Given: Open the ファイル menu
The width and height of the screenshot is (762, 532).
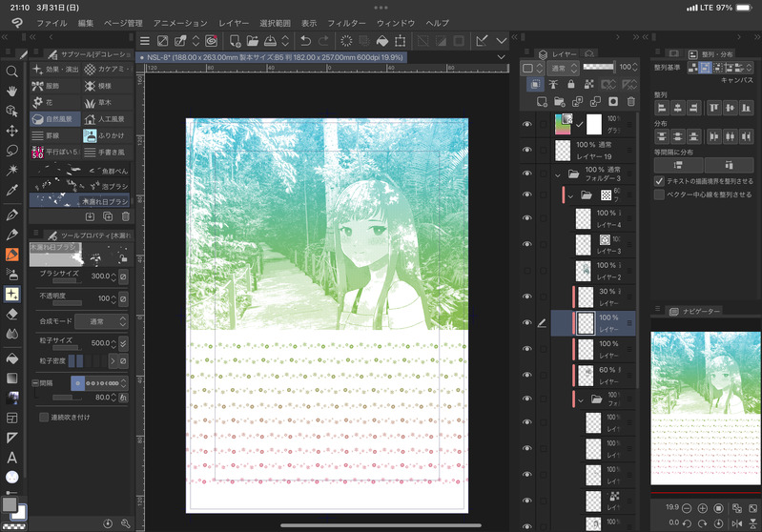Looking at the screenshot, I should 51,23.
